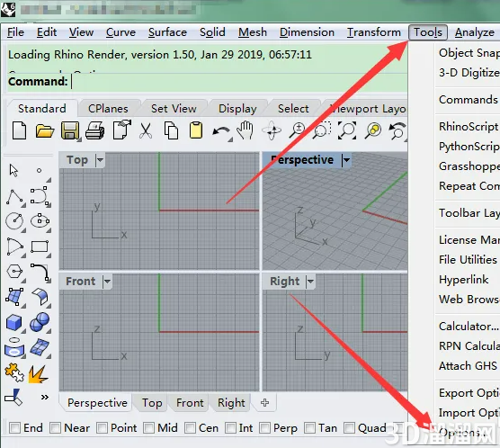This screenshot has width=500, height=448.
Task: Select the Puzzle piece Join tool
Action: [x=14, y=372]
